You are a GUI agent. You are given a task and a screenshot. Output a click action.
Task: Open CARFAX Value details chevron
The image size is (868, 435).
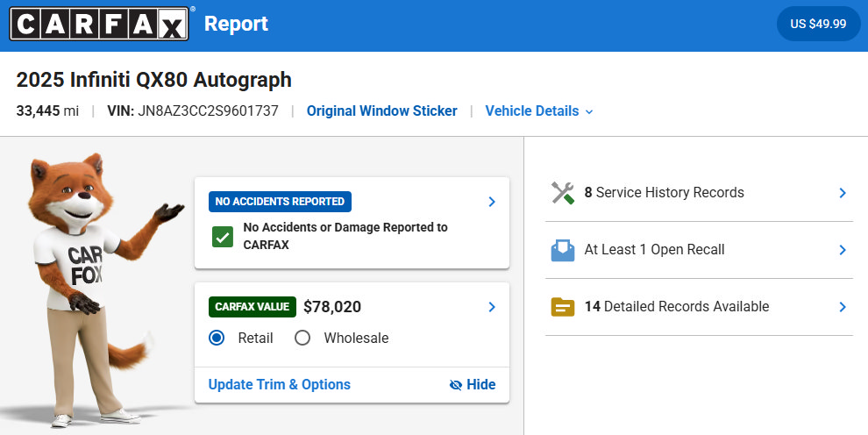tap(492, 307)
